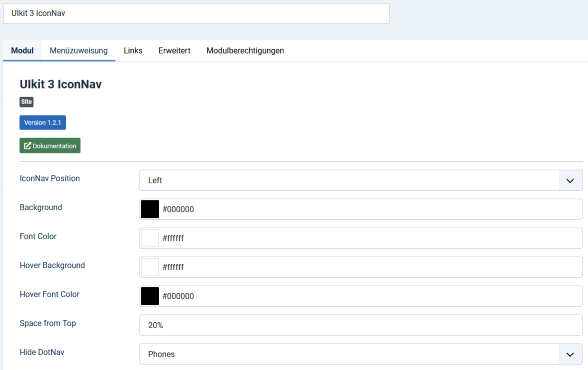Click the Version 1.2.1 button
The image size is (588, 370).
[x=42, y=123]
